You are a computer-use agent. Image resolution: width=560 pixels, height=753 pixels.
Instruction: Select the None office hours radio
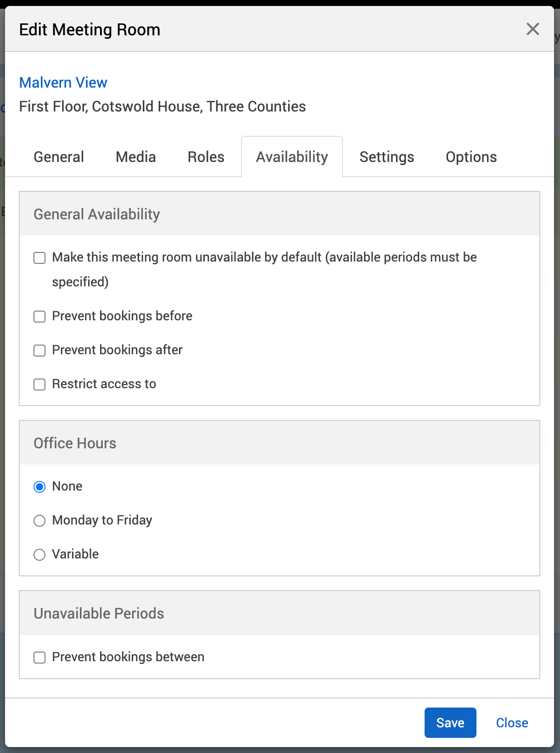point(40,487)
